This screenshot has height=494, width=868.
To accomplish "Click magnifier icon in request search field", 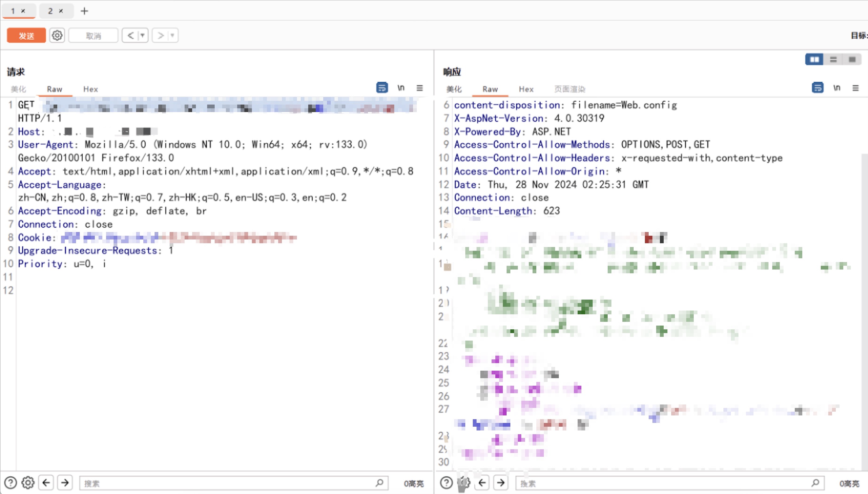I will pyautogui.click(x=380, y=482).
